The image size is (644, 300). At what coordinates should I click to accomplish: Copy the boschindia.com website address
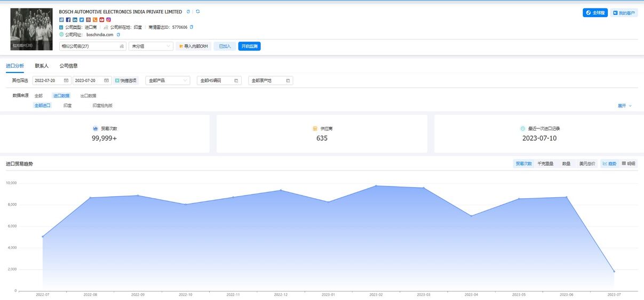click(x=118, y=35)
